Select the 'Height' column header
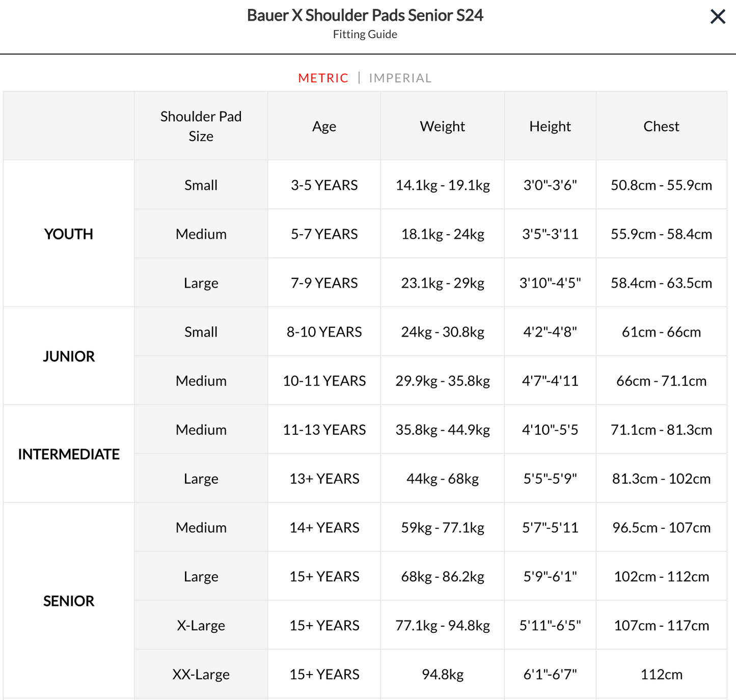736x700 pixels. point(550,126)
